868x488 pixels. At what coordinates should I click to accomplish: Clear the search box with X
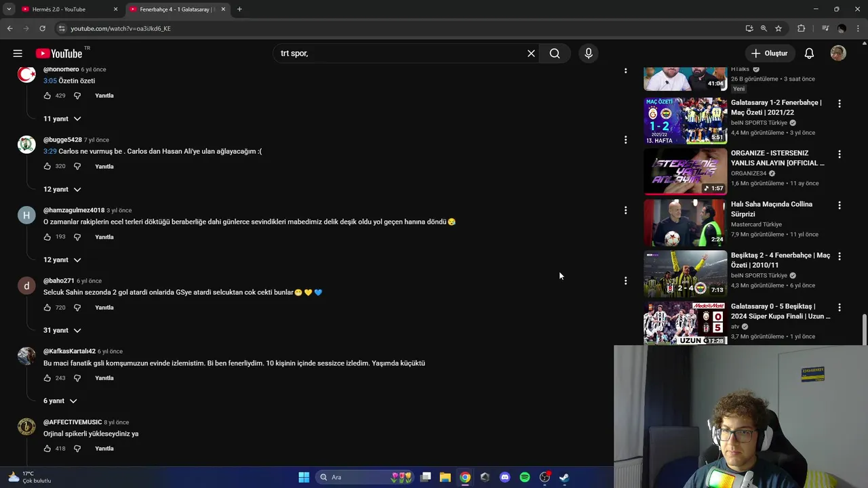click(531, 54)
